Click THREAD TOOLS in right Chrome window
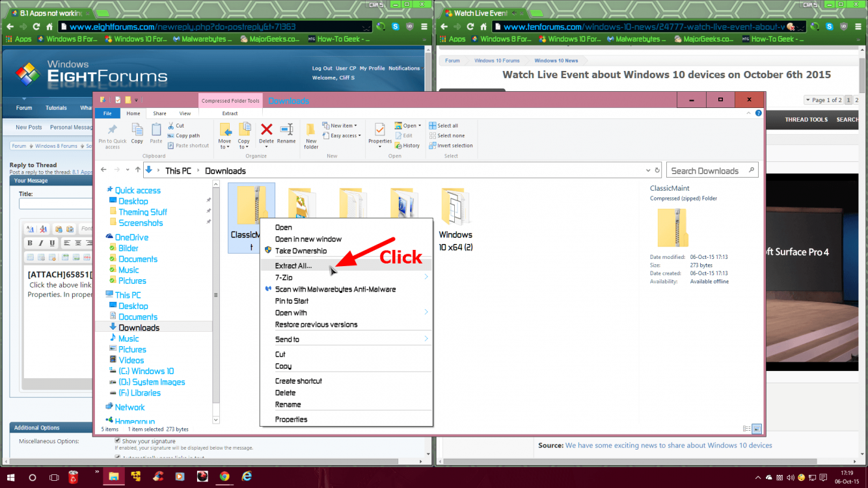The height and width of the screenshot is (488, 868). (806, 120)
